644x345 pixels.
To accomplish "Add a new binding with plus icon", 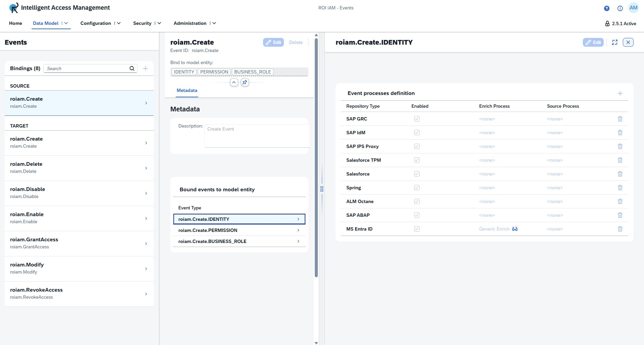I will pyautogui.click(x=145, y=68).
